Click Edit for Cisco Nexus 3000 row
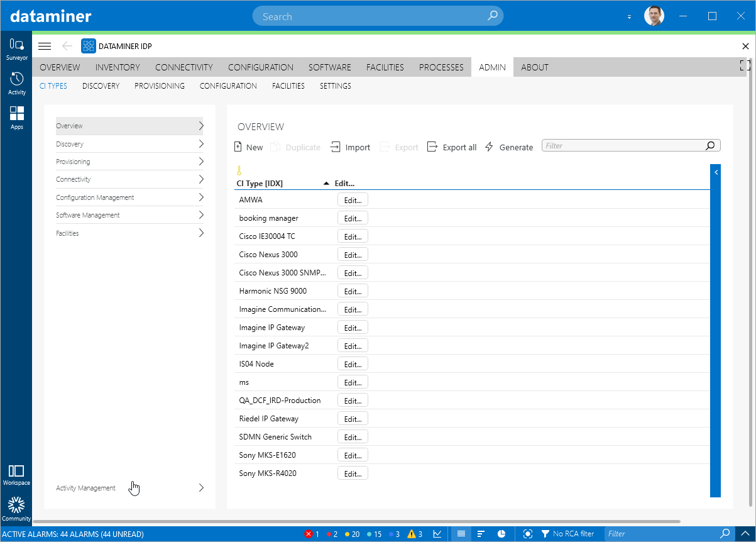This screenshot has height=542, width=756. coord(353,255)
